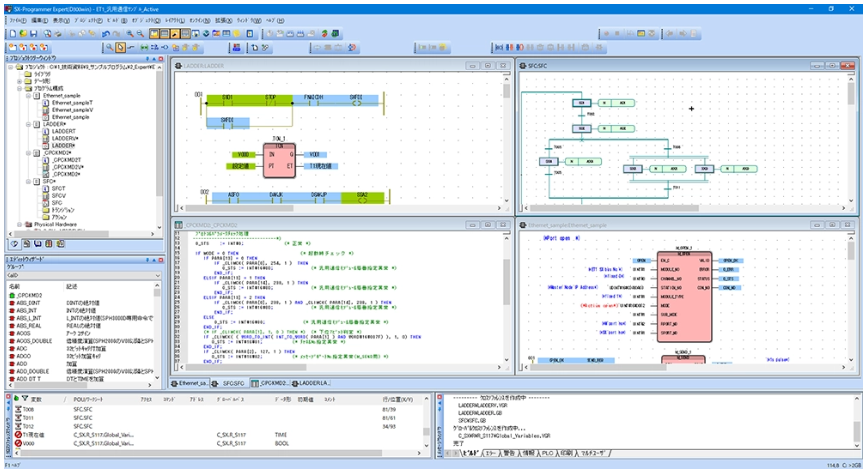Screen dimensions: 867x472
Task: Click the New file icon in toolbar
Action: 10,33
